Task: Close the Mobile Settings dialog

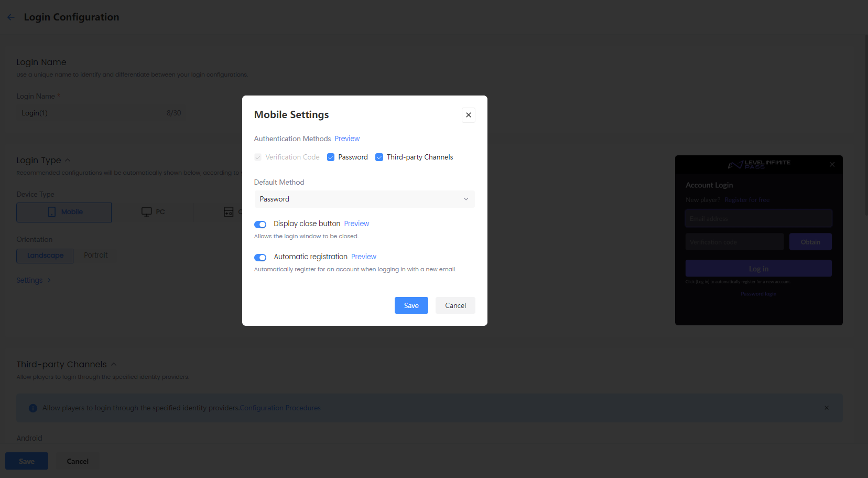Action: [469, 115]
